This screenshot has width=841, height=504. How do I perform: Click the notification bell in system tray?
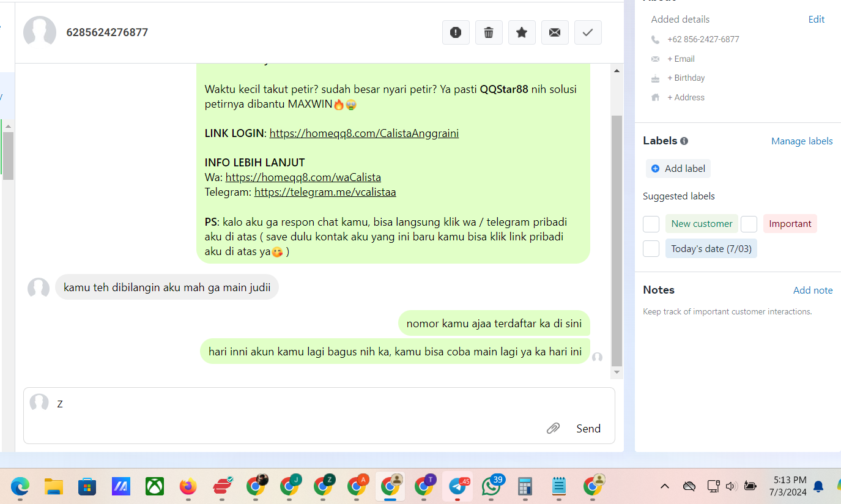[818, 486]
